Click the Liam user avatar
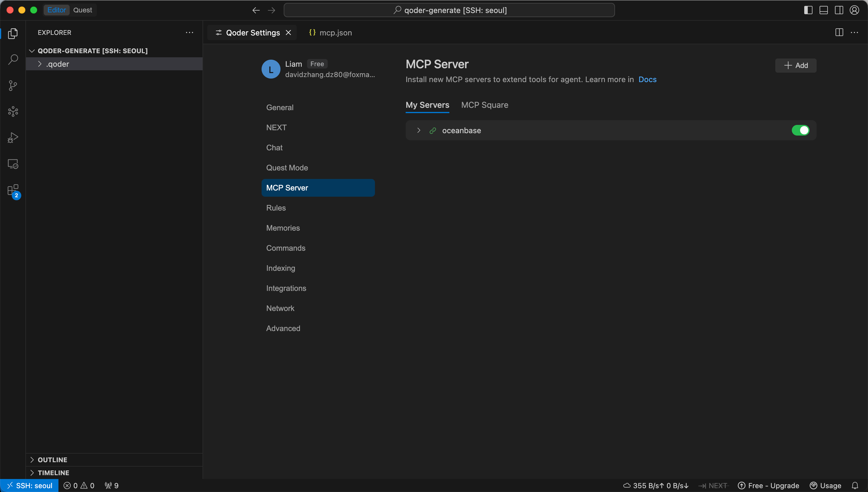The width and height of the screenshot is (868, 492). (x=271, y=69)
